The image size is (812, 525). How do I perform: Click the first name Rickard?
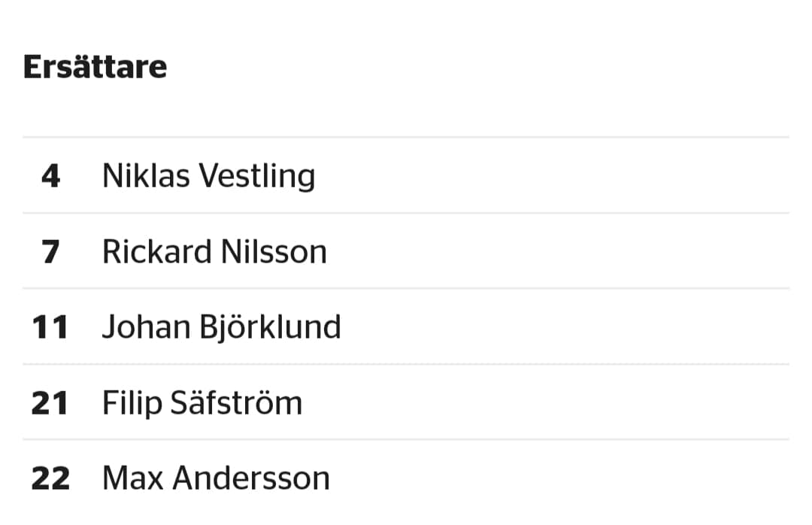(157, 252)
